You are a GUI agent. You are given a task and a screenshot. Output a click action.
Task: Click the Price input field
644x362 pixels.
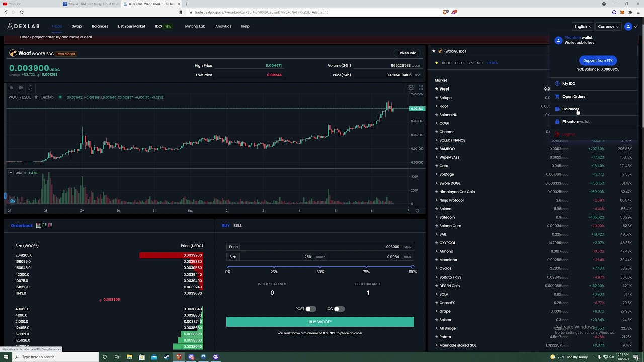click(x=320, y=247)
